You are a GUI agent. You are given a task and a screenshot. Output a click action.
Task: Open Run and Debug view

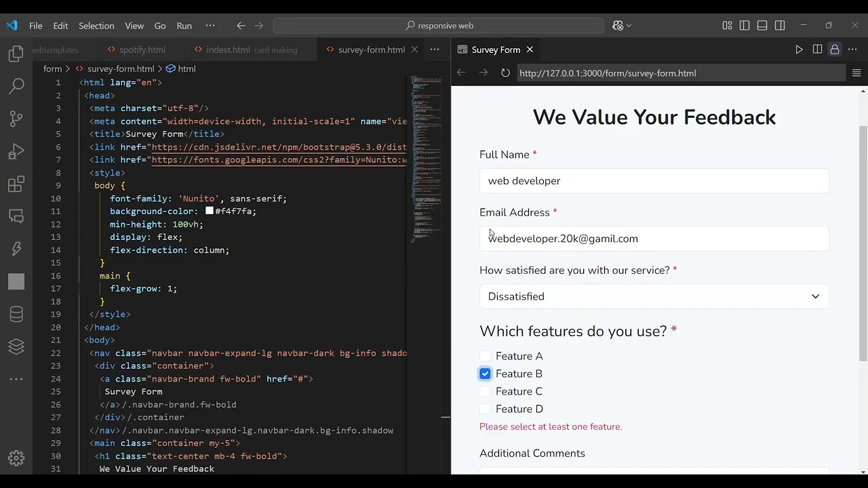16,151
